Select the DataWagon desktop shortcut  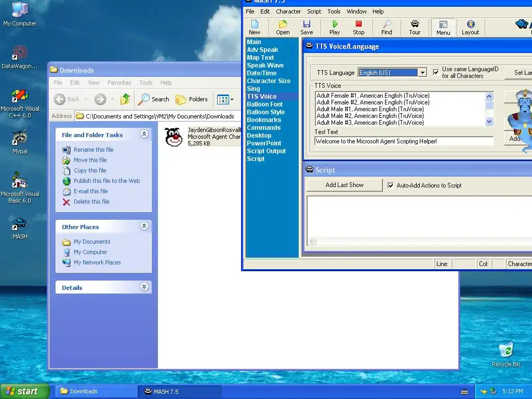click(x=20, y=57)
